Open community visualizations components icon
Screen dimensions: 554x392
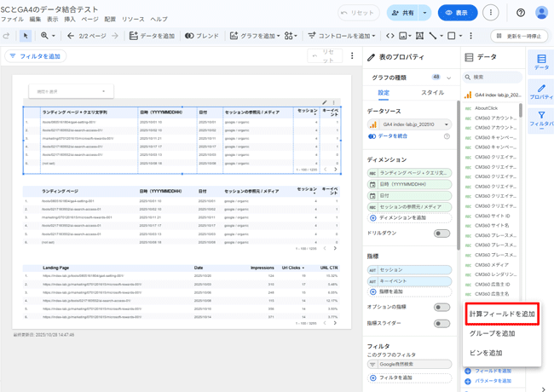291,36
